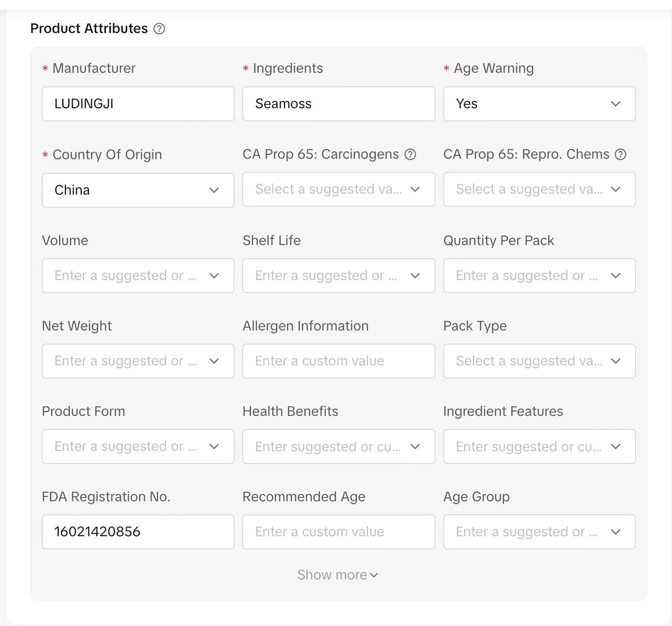The image size is (672, 626).
Task: Click the CA Prop 65 Carcinogens help icon
Action: pos(410,154)
